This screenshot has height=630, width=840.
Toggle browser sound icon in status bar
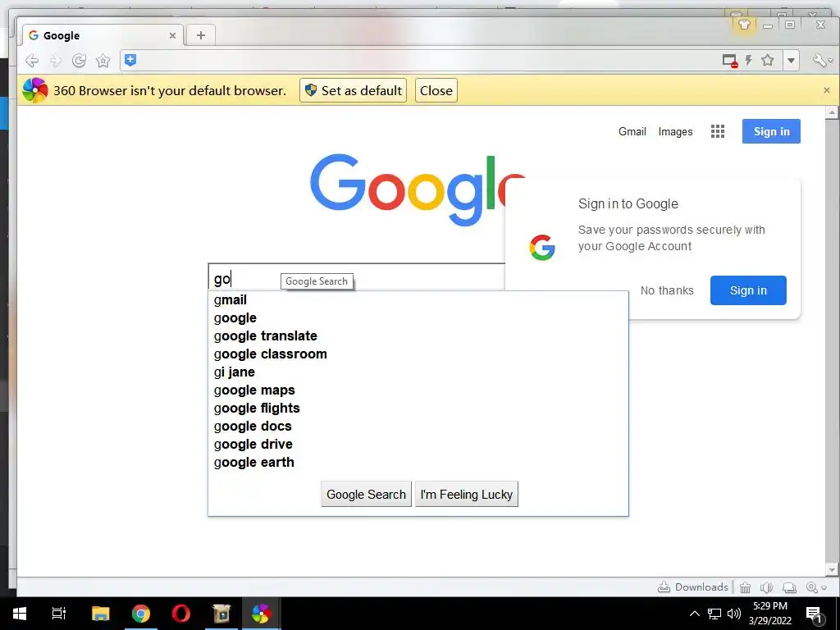[766, 587]
